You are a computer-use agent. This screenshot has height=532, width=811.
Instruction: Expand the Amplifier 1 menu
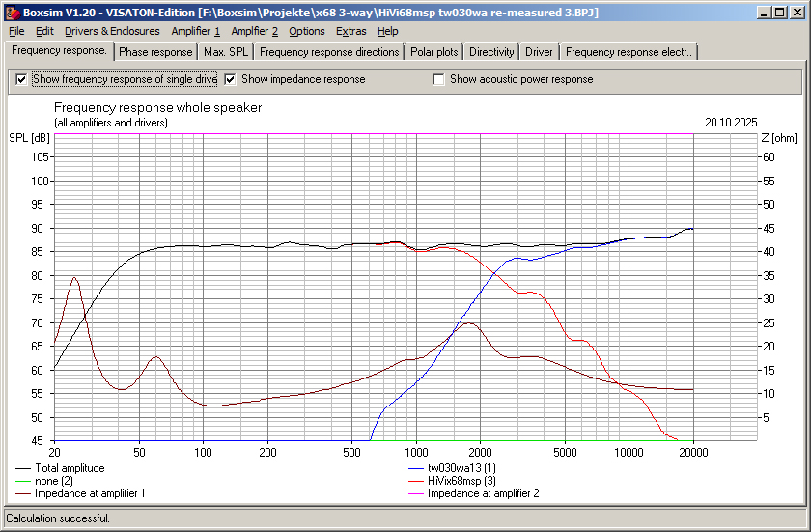[196, 31]
